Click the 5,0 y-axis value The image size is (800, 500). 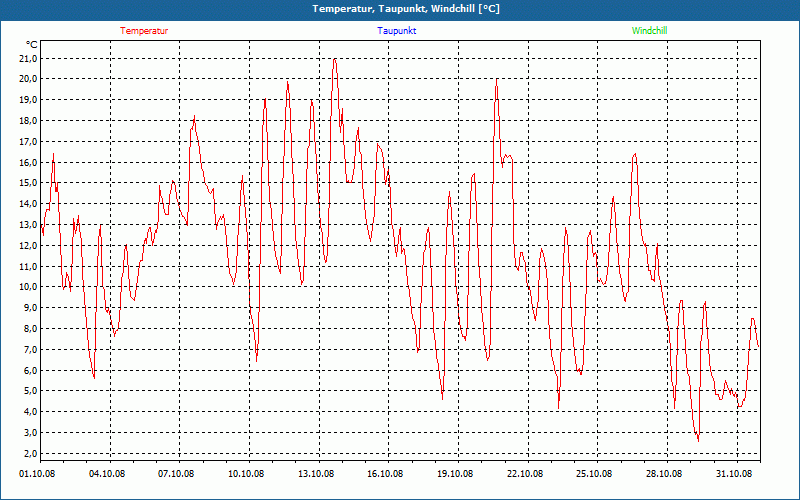tap(30, 391)
